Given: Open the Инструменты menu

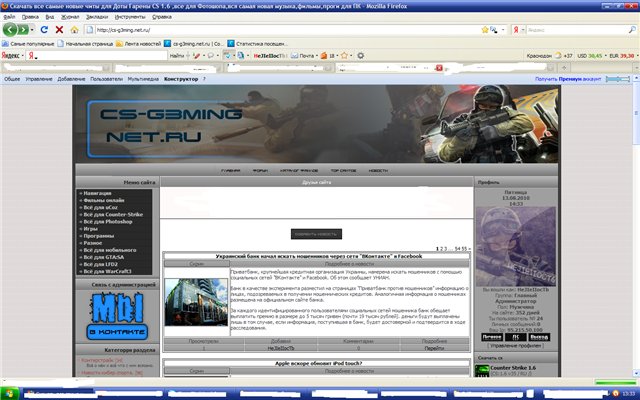Looking at the screenshot, I should [x=130, y=17].
